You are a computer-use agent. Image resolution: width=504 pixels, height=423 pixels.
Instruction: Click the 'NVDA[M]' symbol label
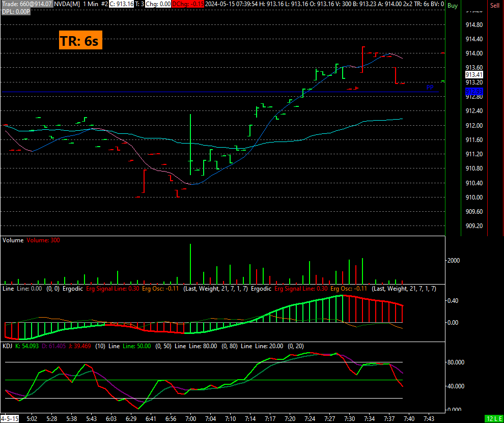[x=67, y=5]
